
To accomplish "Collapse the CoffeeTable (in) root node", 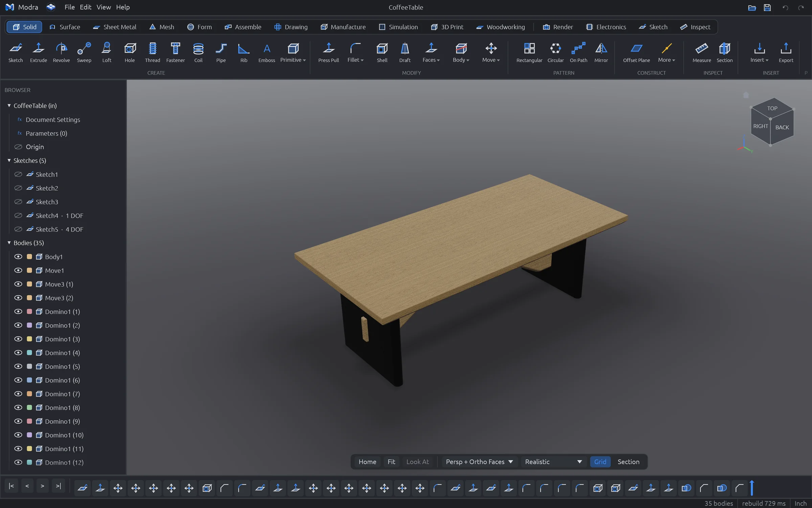I will pyautogui.click(x=9, y=106).
